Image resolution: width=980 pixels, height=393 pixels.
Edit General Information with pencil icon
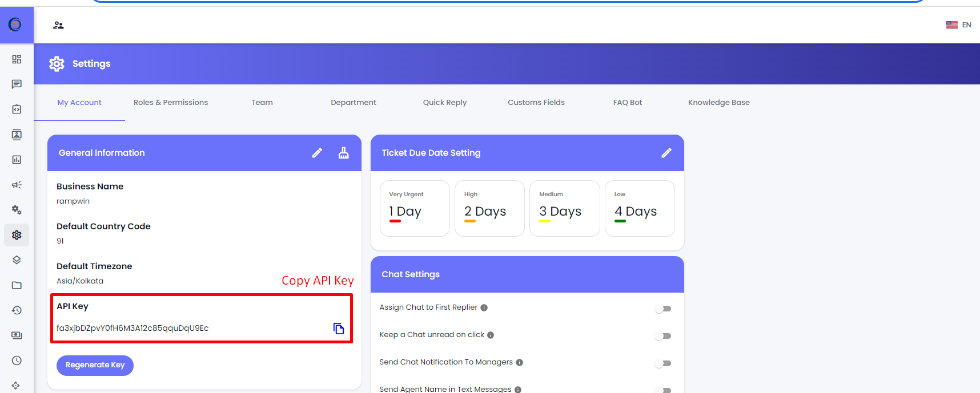tap(317, 153)
